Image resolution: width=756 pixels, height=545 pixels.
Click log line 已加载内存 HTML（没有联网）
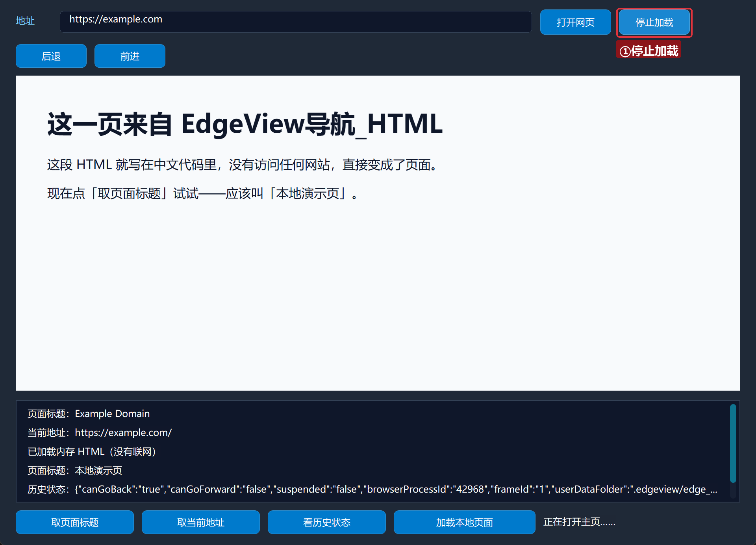pyautogui.click(x=93, y=451)
